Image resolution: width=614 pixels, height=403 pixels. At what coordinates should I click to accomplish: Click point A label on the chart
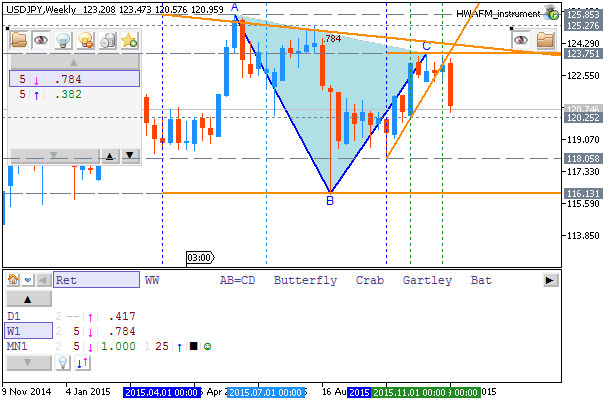235,7
